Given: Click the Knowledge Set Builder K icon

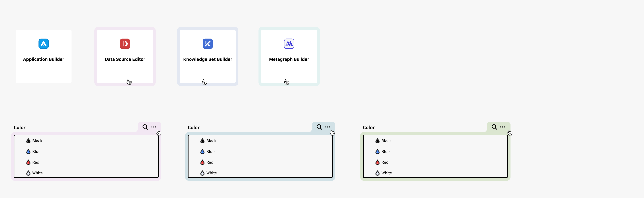Looking at the screenshot, I should coord(207,44).
